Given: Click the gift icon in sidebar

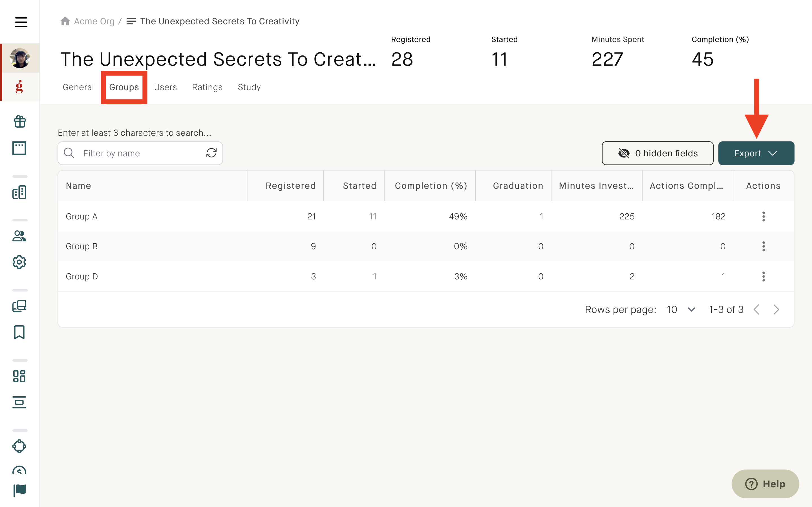Looking at the screenshot, I should (20, 121).
